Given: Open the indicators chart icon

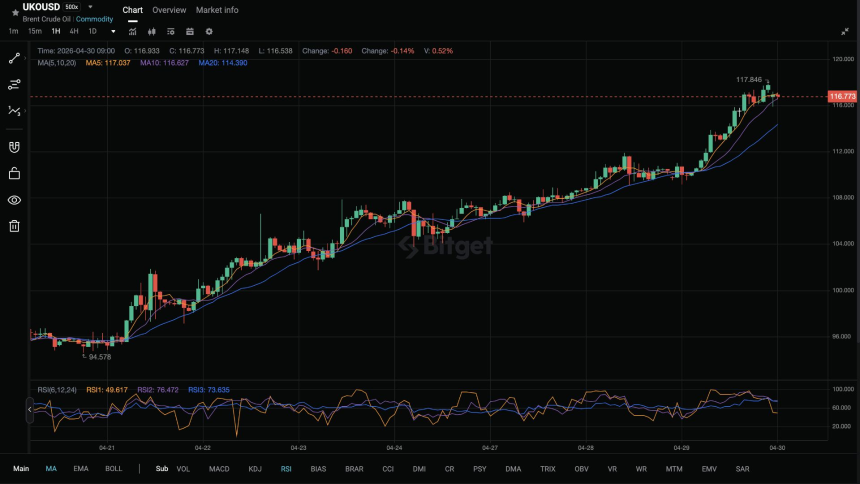Looking at the screenshot, I should click(x=132, y=32).
